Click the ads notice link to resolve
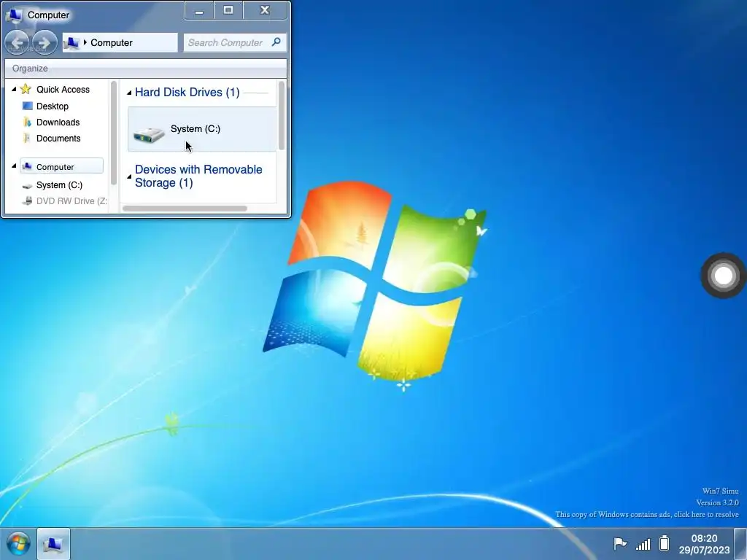The width and height of the screenshot is (747, 560). [x=646, y=514]
